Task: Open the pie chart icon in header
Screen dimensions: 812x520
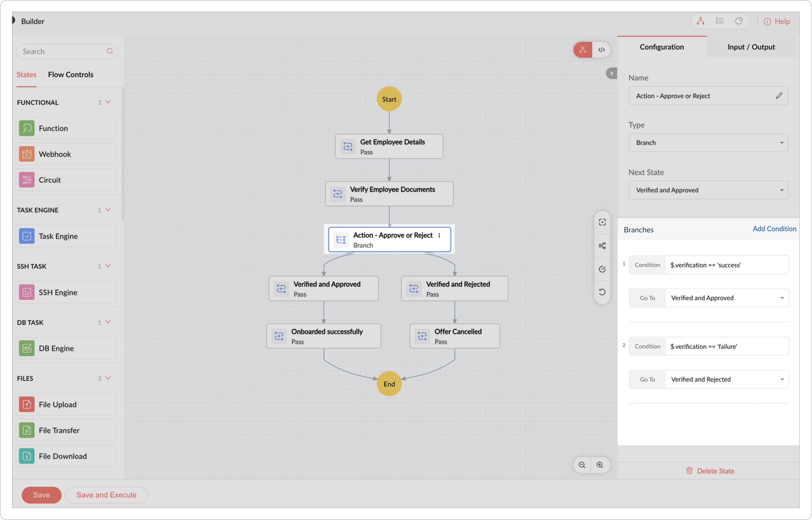Action: point(739,21)
